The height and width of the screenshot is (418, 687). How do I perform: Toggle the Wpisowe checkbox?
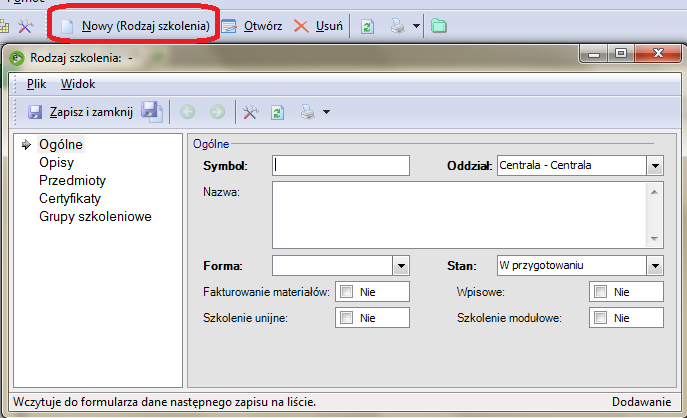(x=601, y=292)
